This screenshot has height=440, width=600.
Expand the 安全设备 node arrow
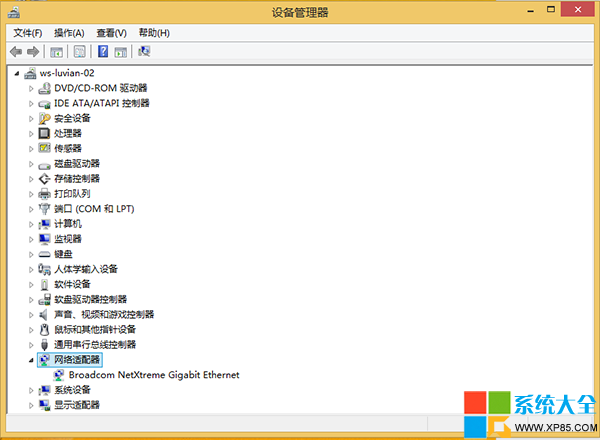pyautogui.click(x=31, y=119)
